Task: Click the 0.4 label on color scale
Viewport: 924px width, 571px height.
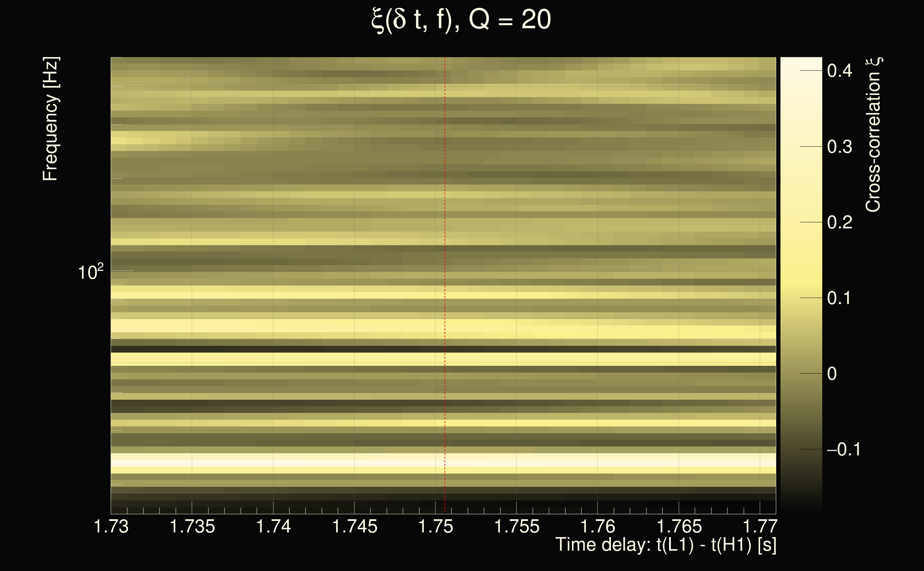Action: click(839, 71)
